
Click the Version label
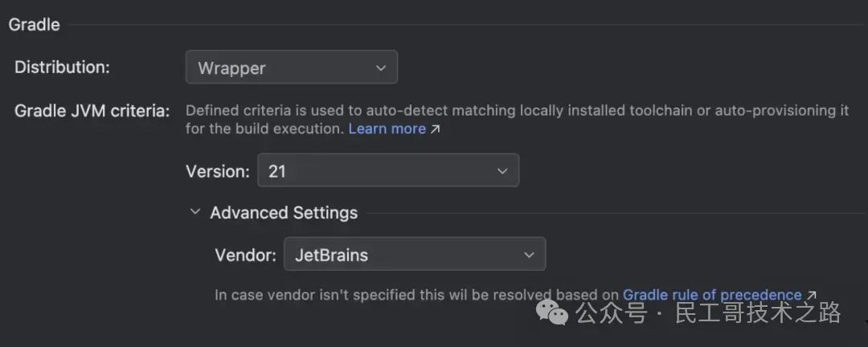218,171
